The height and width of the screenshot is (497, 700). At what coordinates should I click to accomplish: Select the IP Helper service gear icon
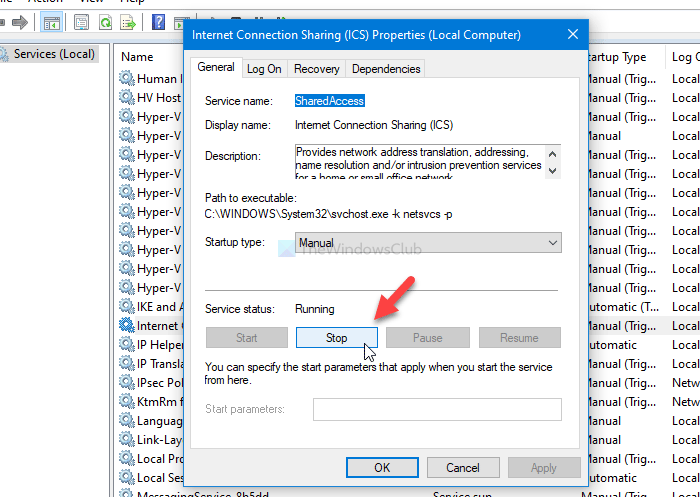tap(126, 345)
